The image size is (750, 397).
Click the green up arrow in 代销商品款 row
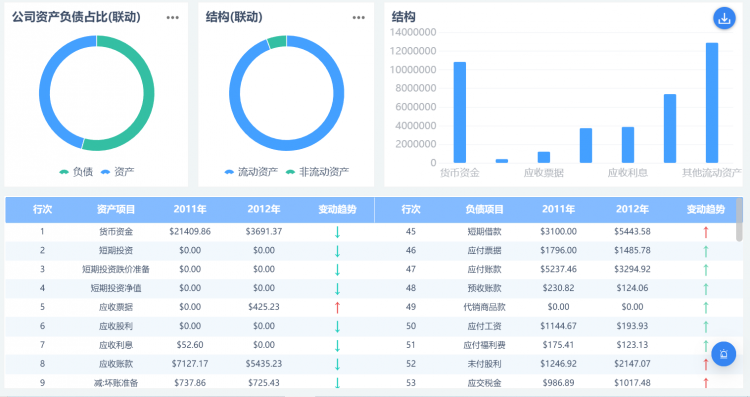706,308
